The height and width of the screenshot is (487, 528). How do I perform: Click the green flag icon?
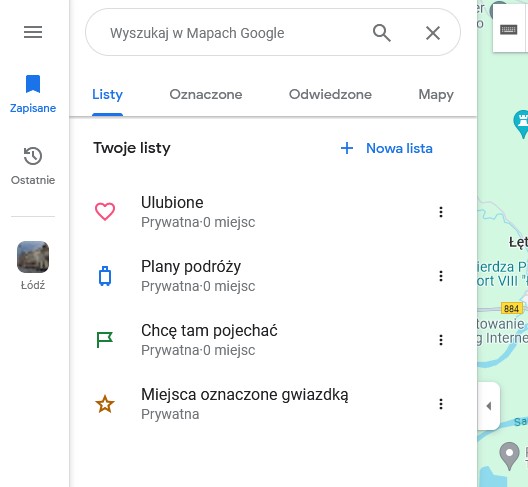(x=105, y=340)
